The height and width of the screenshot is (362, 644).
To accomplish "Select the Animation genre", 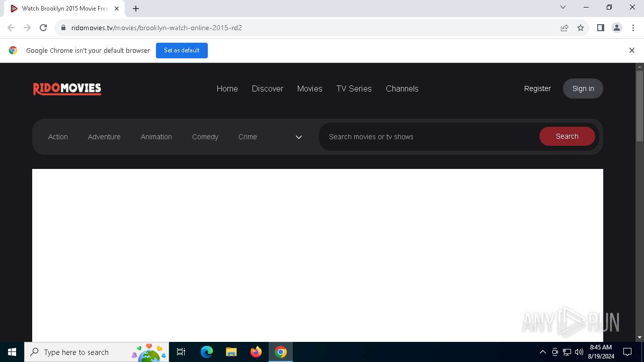I will (156, 137).
